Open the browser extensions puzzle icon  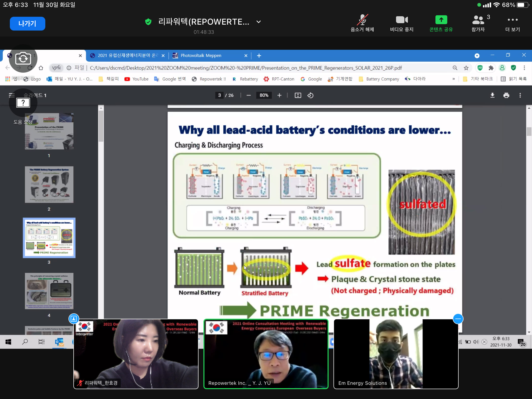coord(491,68)
